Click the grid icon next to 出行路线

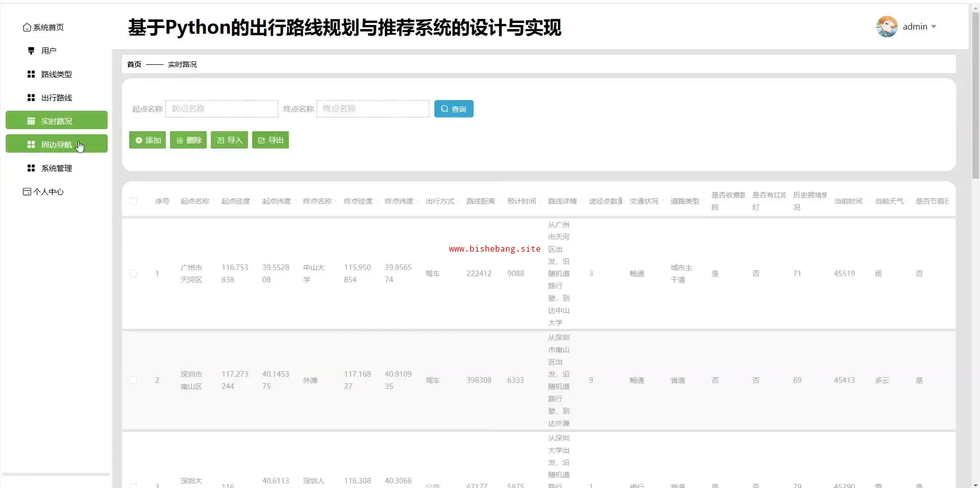click(x=31, y=98)
